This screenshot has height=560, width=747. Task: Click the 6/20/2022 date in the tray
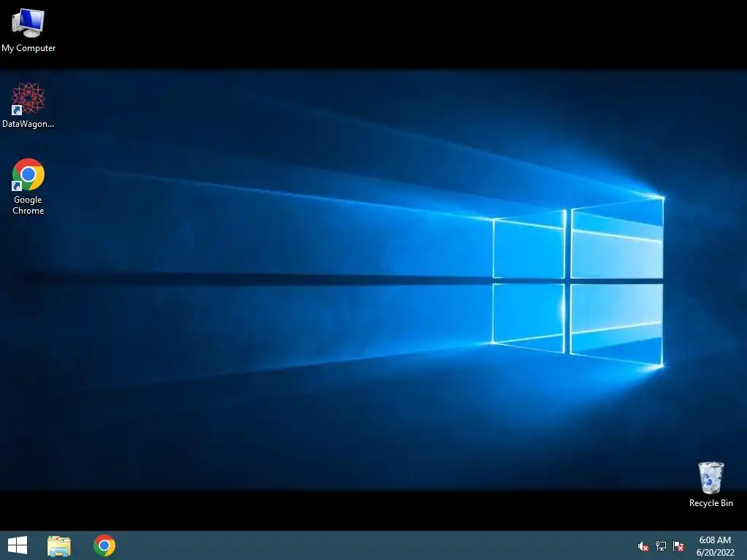(x=715, y=553)
